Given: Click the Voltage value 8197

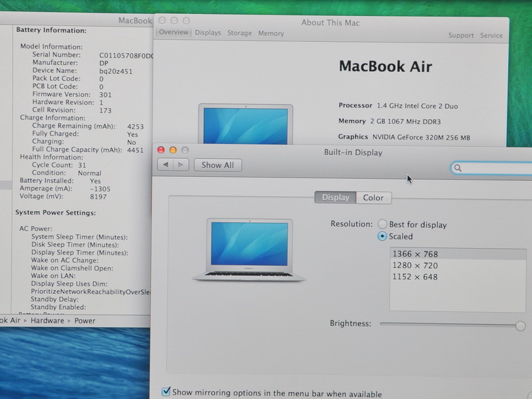Looking at the screenshot, I should [x=98, y=196].
